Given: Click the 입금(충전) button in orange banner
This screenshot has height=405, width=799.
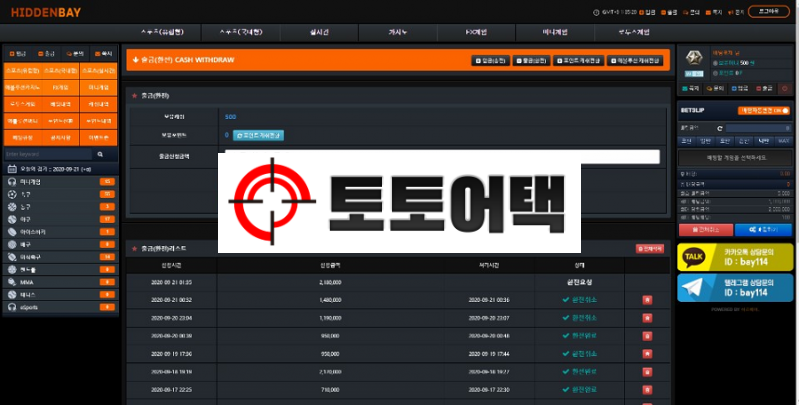Looking at the screenshot, I should tap(490, 61).
